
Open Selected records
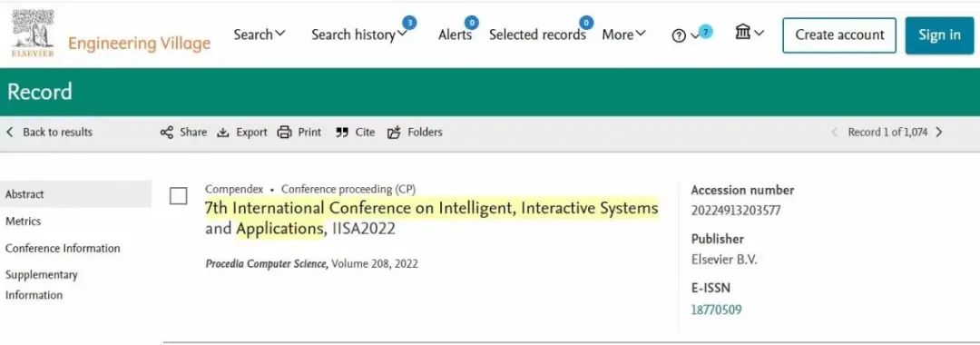pyautogui.click(x=537, y=35)
